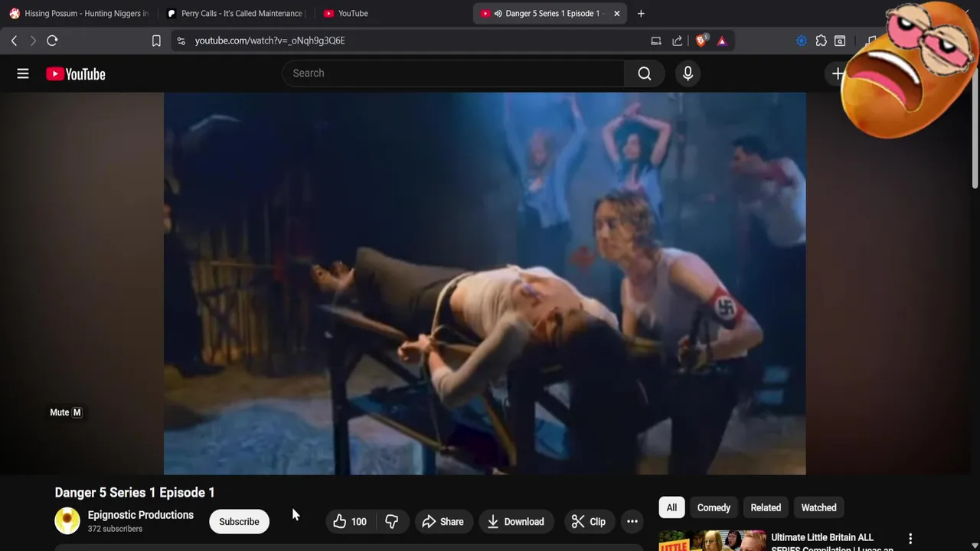Reload the current page
Screen dimensions: 980x551
coord(52,41)
